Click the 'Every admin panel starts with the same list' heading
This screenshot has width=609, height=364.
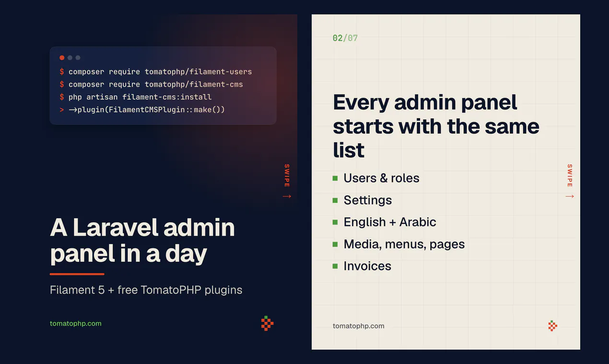pos(436,126)
